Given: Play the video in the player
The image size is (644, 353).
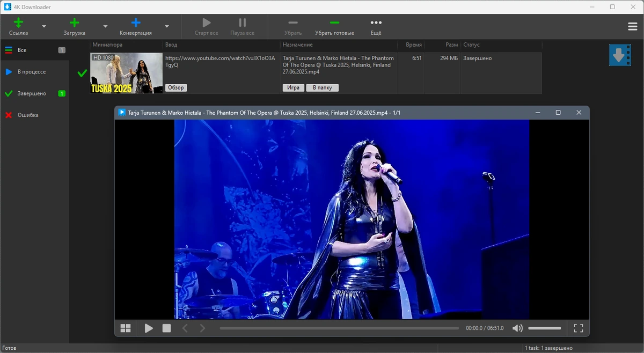Looking at the screenshot, I should [x=149, y=328].
